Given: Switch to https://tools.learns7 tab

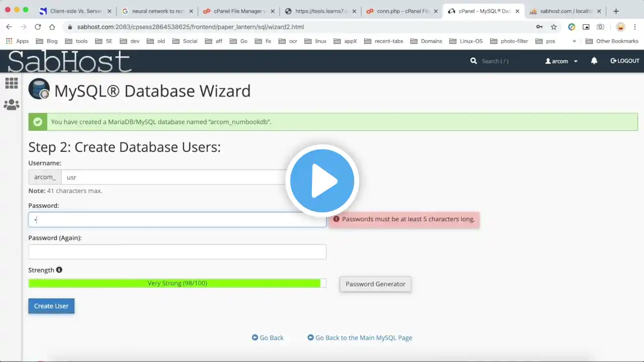Looking at the screenshot, I should tap(320, 11).
